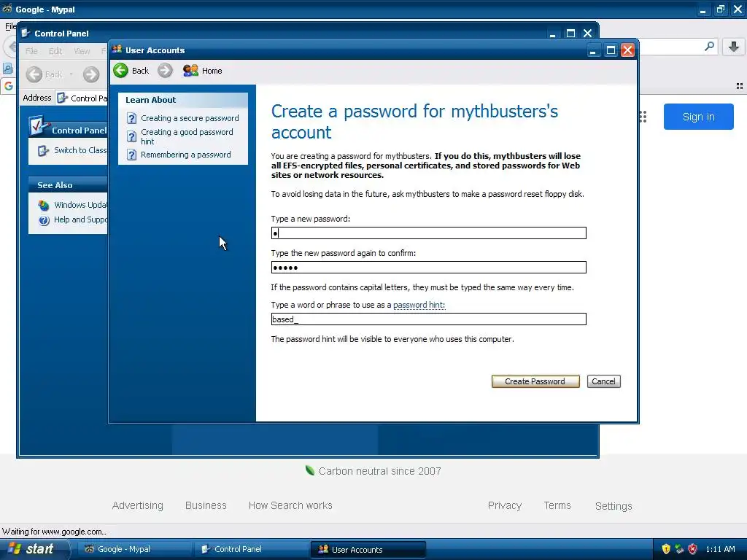Close the User Accounts window
This screenshot has width=747, height=560.
[628, 50]
